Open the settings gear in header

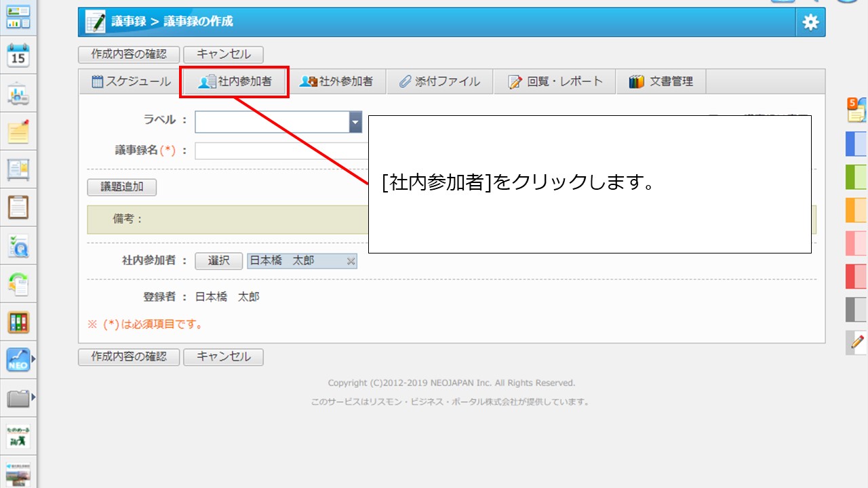[x=810, y=22]
